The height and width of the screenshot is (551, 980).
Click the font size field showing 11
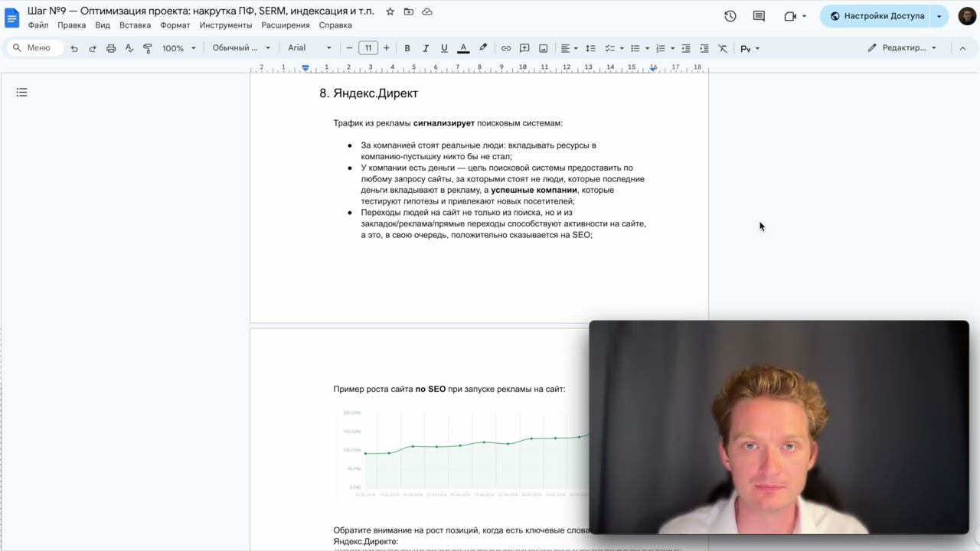(368, 48)
